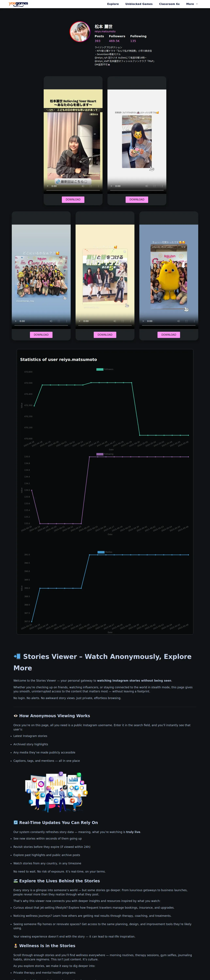
Task: Mute the yellow chick mascot story video
Action: (178, 321)
